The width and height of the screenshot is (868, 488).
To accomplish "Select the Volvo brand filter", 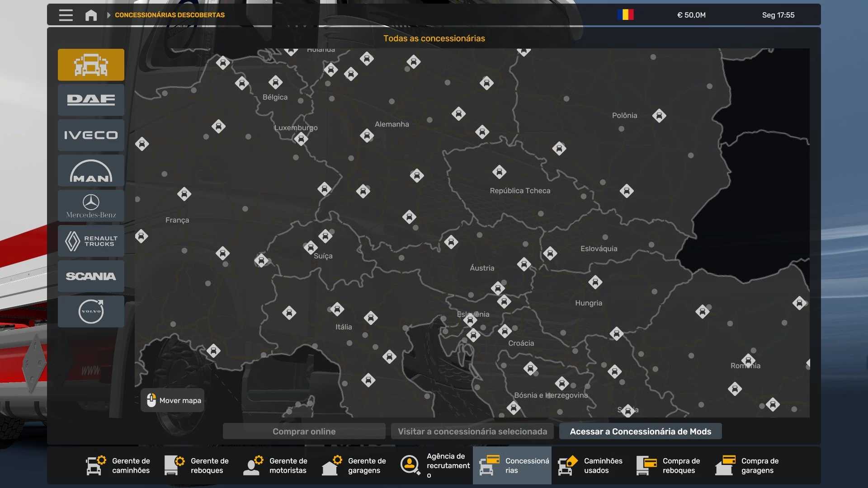I will (91, 312).
